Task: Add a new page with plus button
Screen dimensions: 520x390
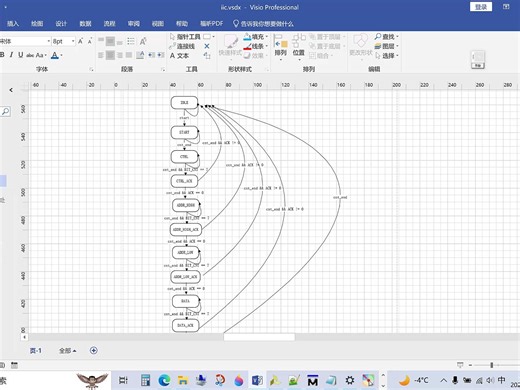Action: coord(94,350)
